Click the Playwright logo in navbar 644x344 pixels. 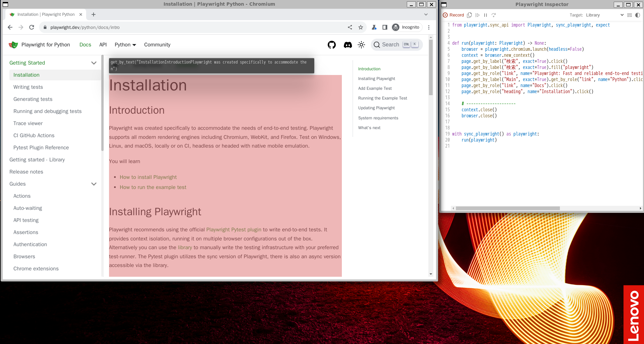[x=13, y=45]
